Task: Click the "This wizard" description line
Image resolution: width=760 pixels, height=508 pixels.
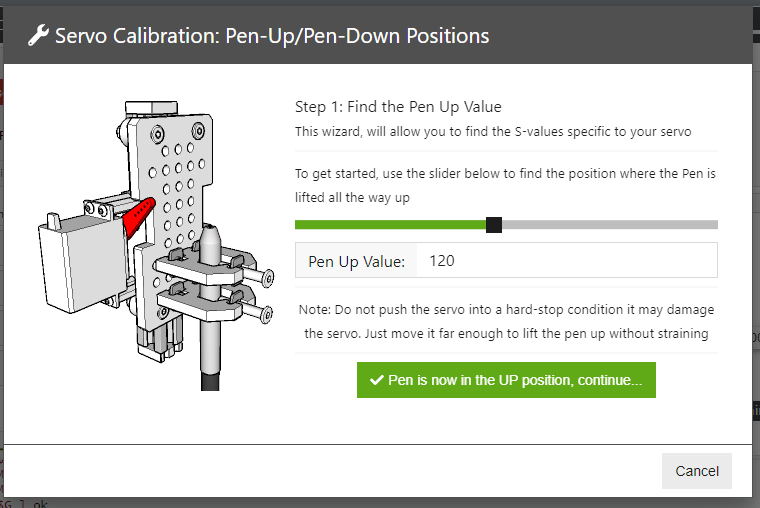Action: (x=493, y=131)
